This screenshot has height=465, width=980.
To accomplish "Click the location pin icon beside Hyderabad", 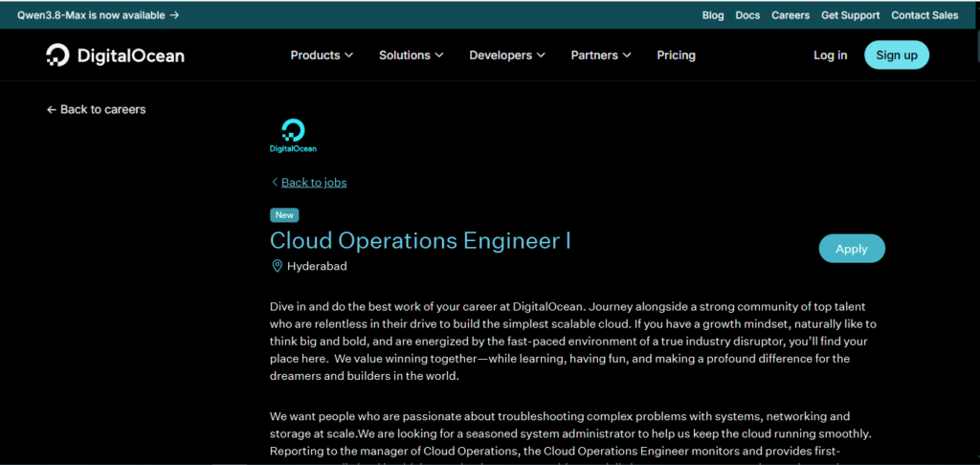I will point(277,266).
